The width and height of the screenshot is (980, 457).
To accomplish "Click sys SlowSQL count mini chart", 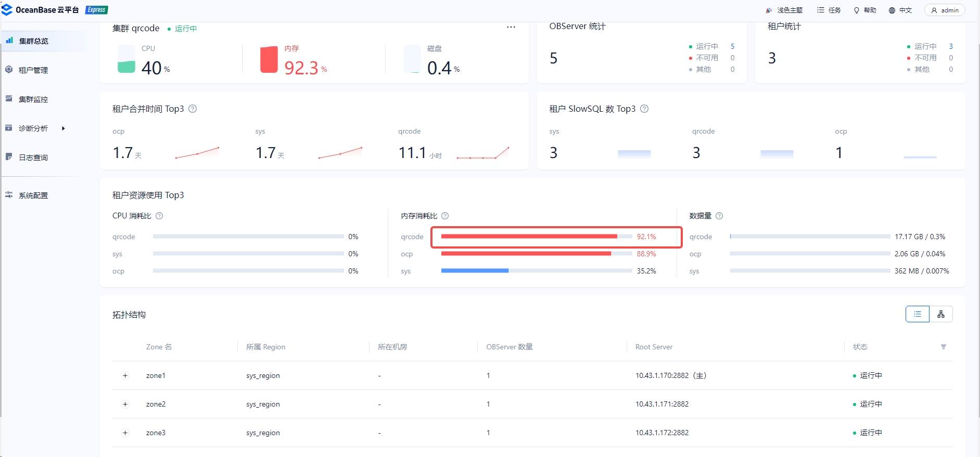I will pos(634,153).
